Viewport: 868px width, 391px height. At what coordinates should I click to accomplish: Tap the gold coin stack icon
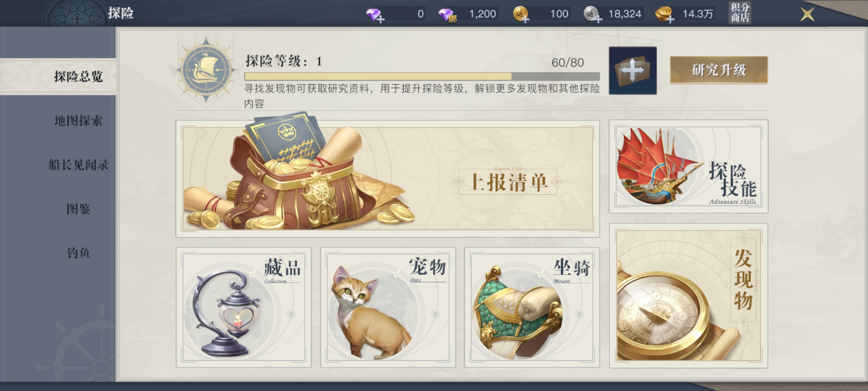pyautogui.click(x=665, y=14)
